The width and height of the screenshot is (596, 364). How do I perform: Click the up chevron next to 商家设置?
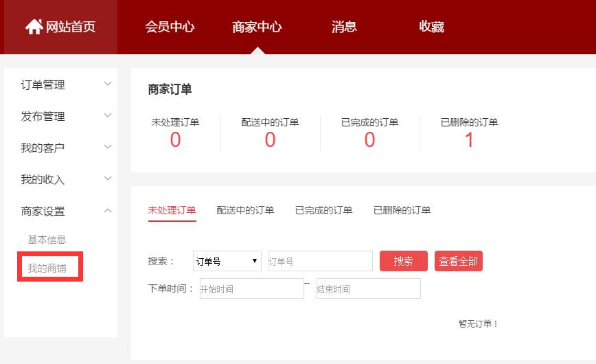(x=108, y=210)
